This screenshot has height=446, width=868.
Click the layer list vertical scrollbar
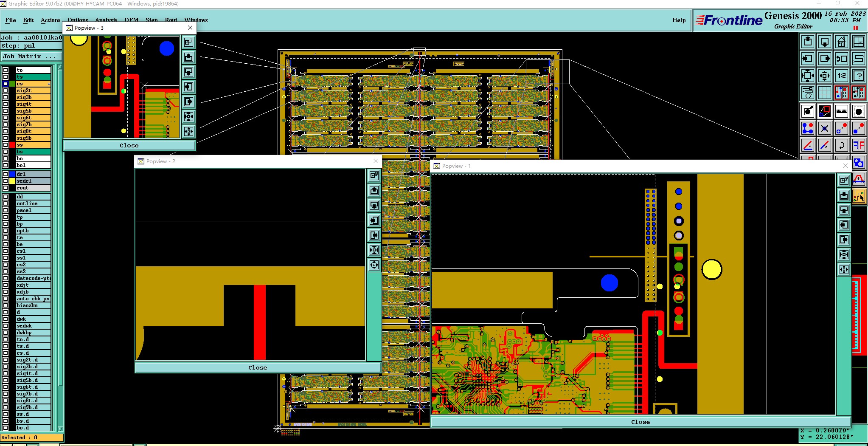60,248
